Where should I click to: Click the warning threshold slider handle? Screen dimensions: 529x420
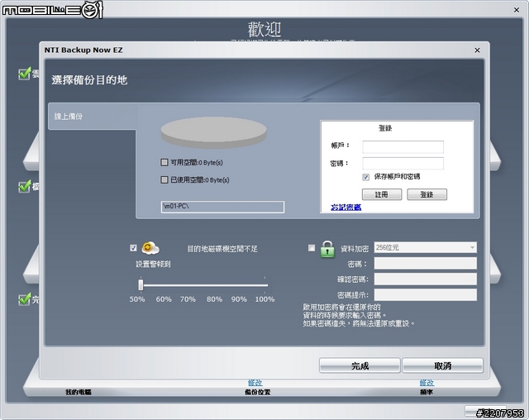pyautogui.click(x=141, y=284)
